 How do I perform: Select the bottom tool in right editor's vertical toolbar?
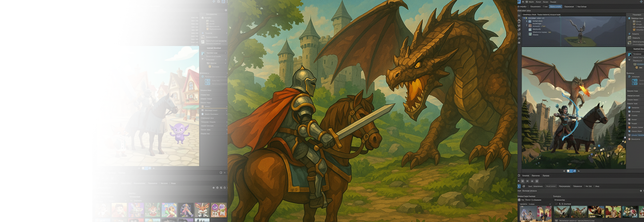pyautogui.click(x=519, y=43)
